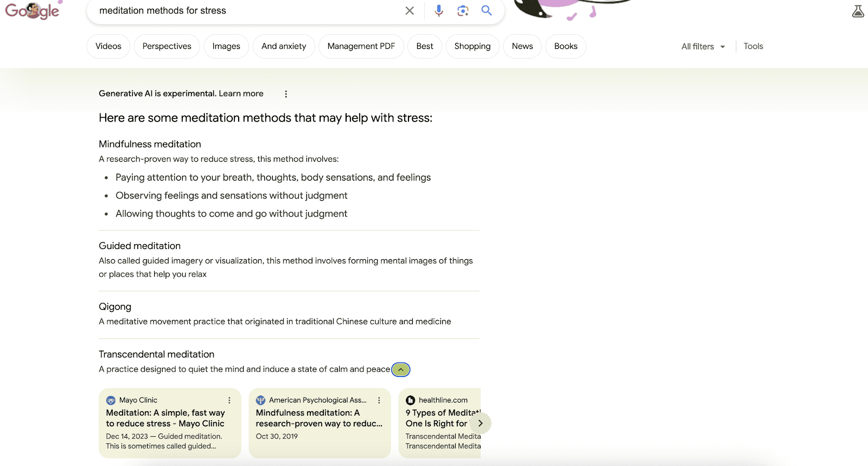Collapse the AI overview with chevron button
Viewport: 868px width, 466px height.
point(401,369)
